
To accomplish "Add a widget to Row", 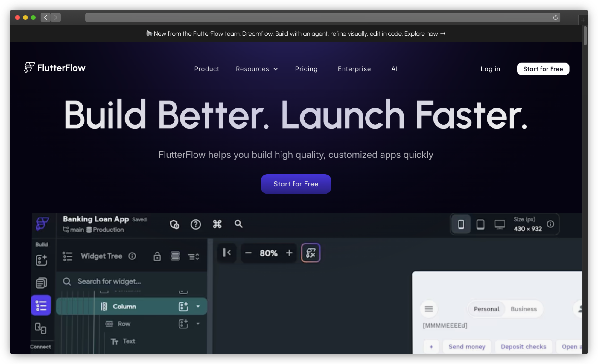I will click(x=183, y=324).
